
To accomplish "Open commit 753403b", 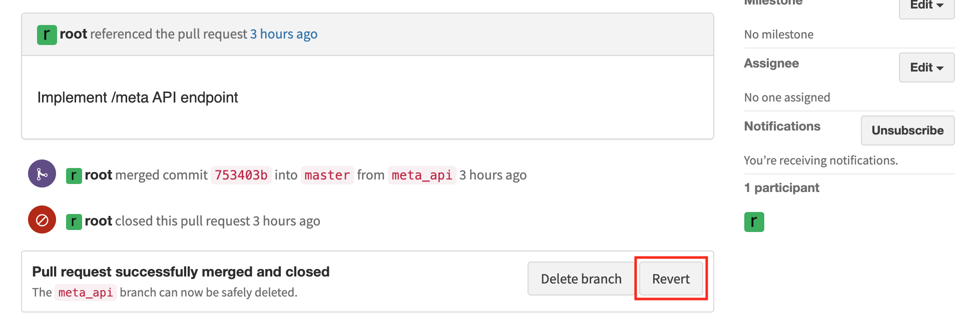I will [x=241, y=175].
